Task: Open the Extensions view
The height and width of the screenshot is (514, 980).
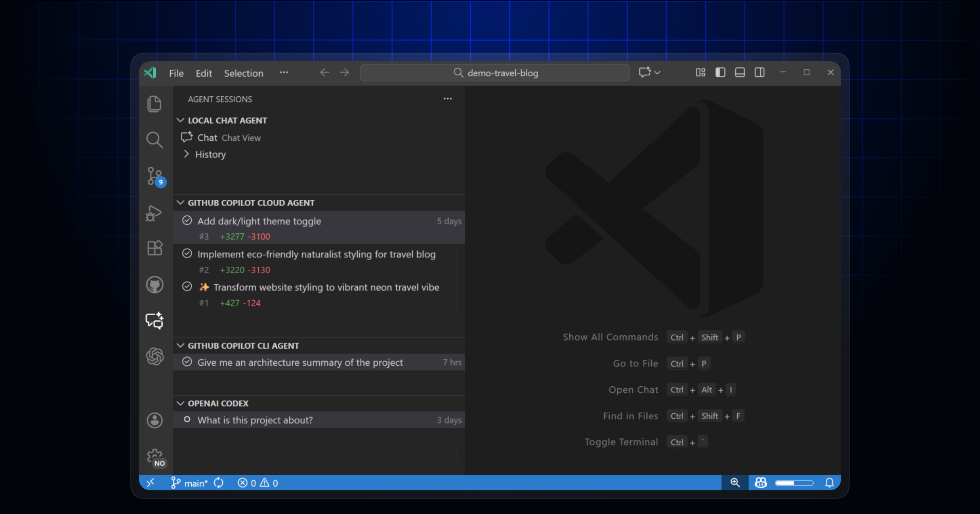Action: (154, 248)
